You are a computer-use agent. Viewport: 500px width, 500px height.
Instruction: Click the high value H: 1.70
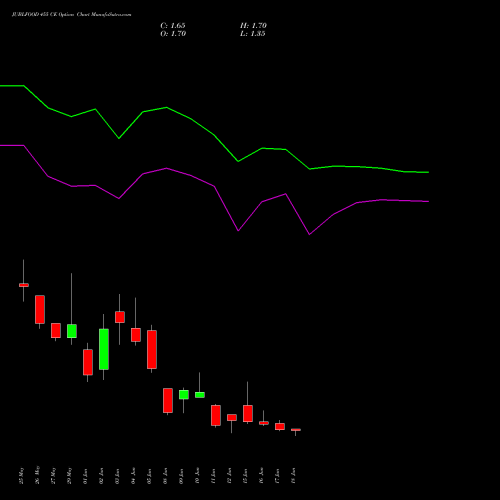(253, 26)
